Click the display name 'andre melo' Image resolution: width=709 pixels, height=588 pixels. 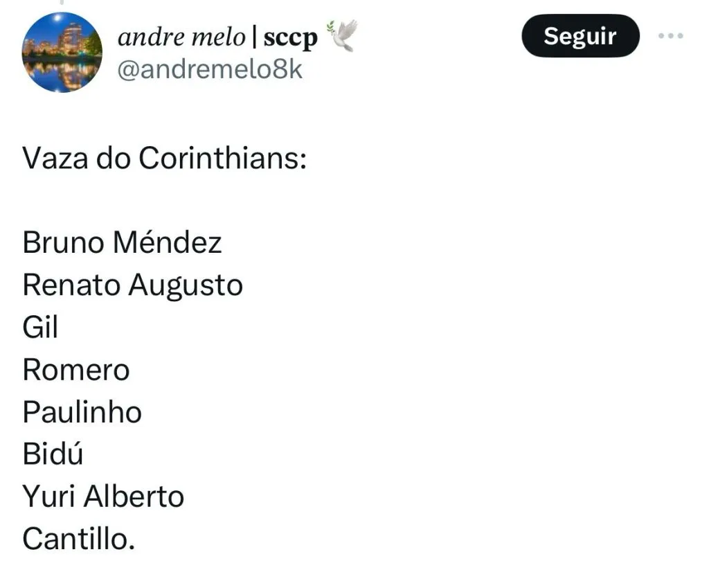[x=181, y=37]
